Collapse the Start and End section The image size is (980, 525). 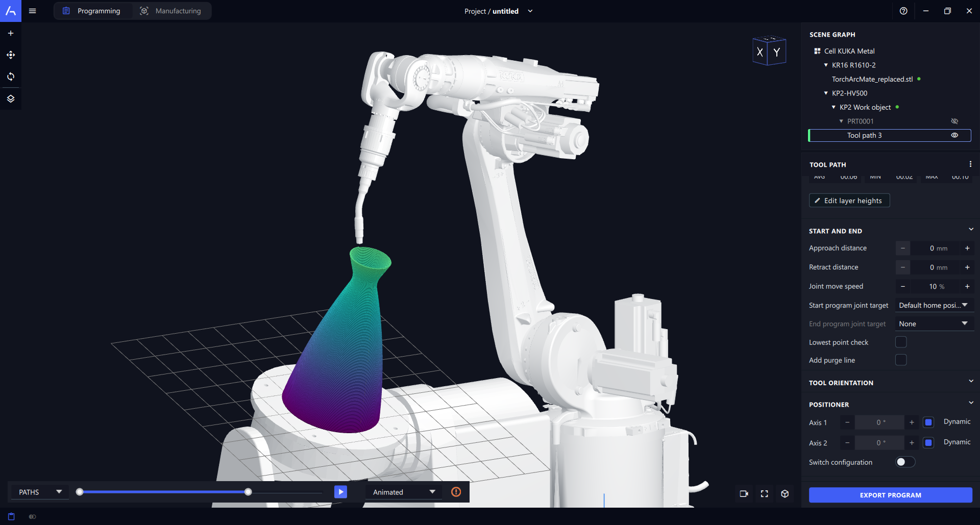tap(971, 229)
